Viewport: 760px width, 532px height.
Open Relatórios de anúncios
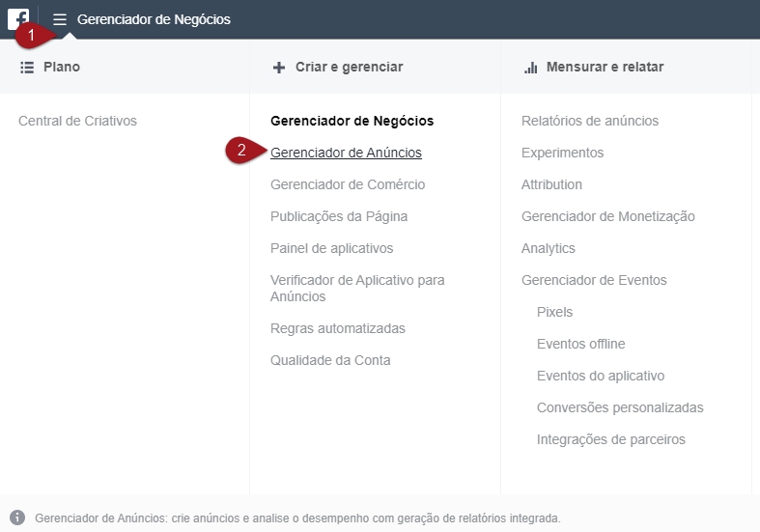(590, 121)
